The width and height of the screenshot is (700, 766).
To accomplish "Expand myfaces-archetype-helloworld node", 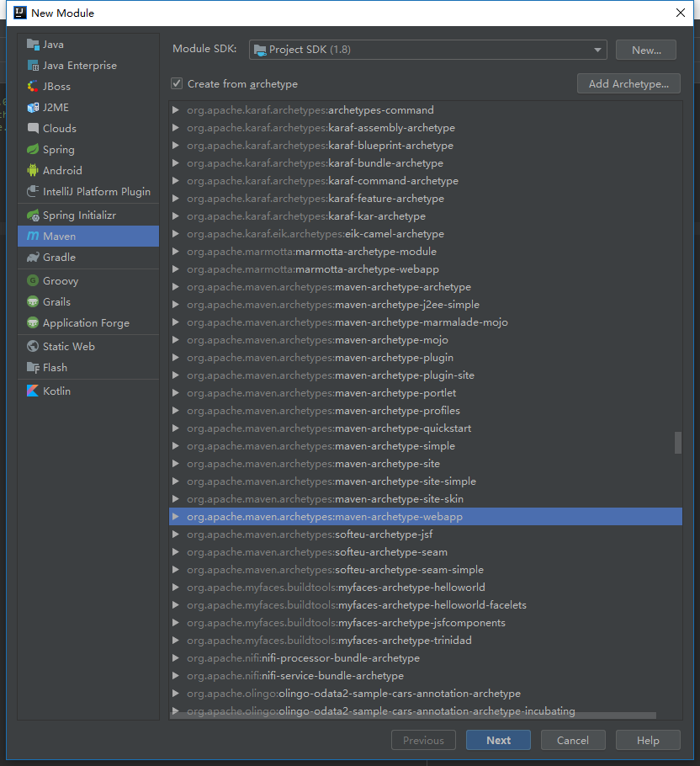I will pos(176,588).
